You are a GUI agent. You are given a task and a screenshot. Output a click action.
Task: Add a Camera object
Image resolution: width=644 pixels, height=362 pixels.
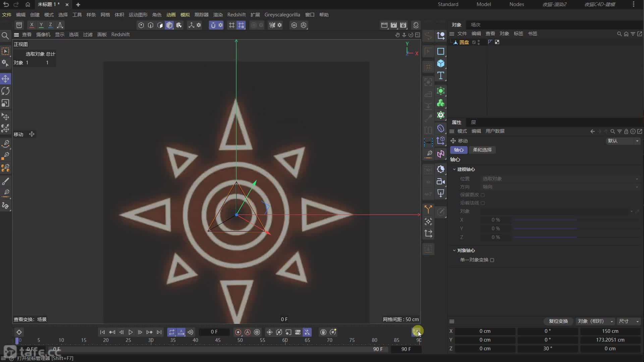441,181
